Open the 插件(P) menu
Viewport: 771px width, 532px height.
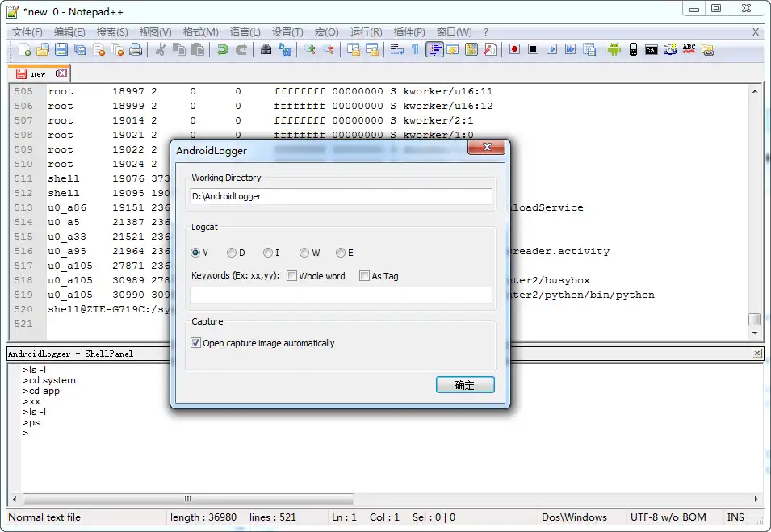409,32
